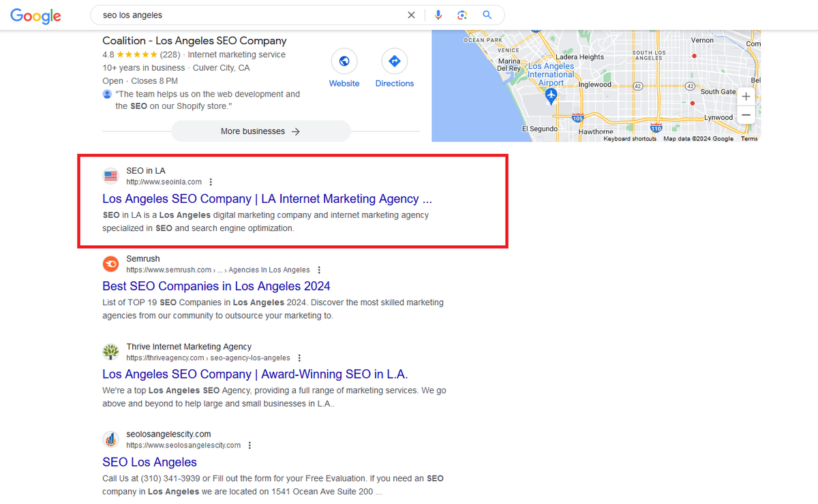This screenshot has height=504, width=818.
Task: Open options menu beside Semrush URL
Action: [x=319, y=270]
